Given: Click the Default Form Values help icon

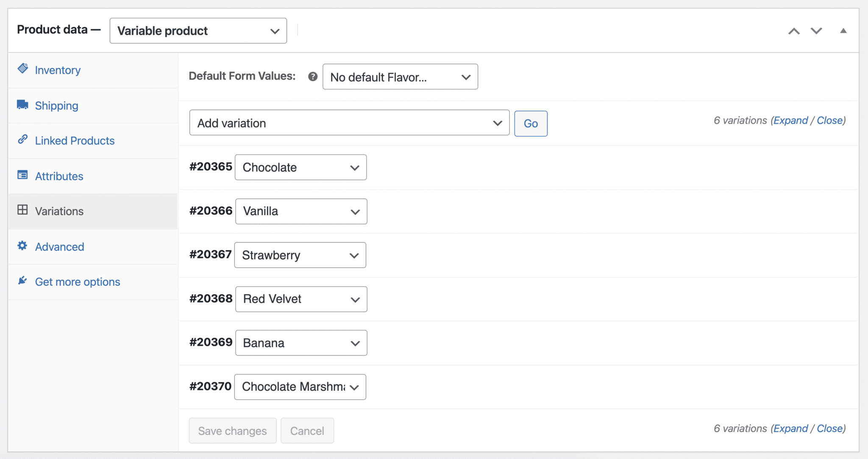Looking at the screenshot, I should point(313,77).
